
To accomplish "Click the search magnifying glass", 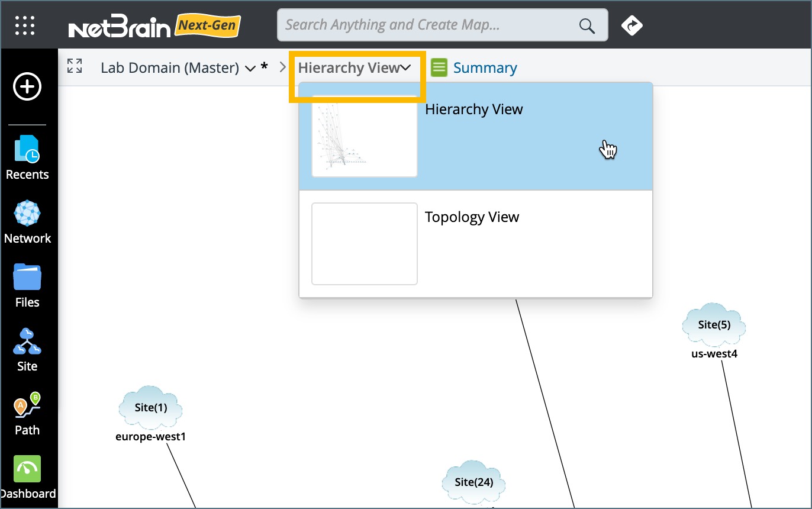I will tap(586, 25).
